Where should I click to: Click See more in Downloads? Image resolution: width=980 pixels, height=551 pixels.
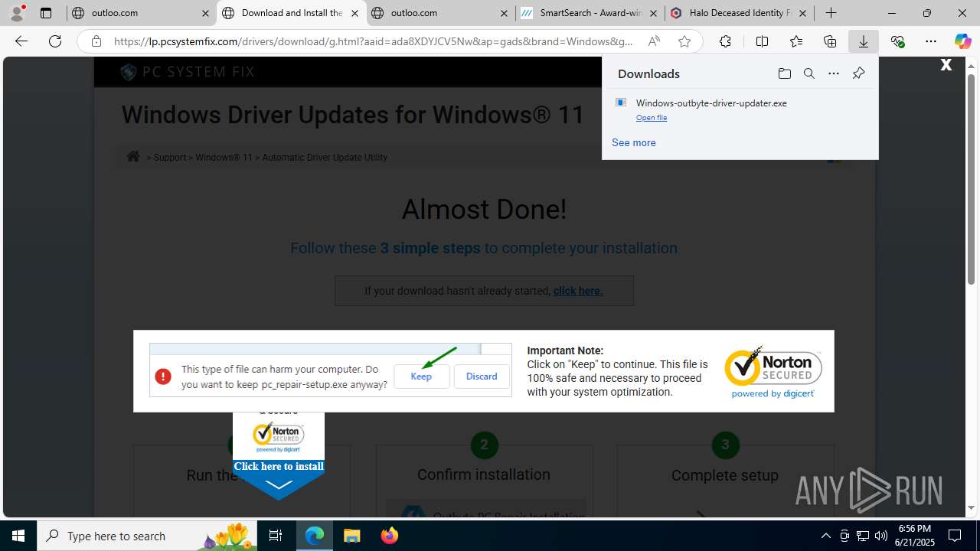(634, 142)
